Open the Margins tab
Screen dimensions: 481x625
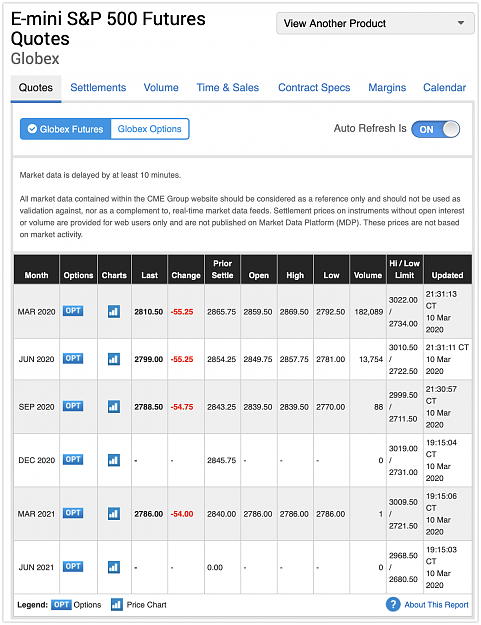click(387, 87)
